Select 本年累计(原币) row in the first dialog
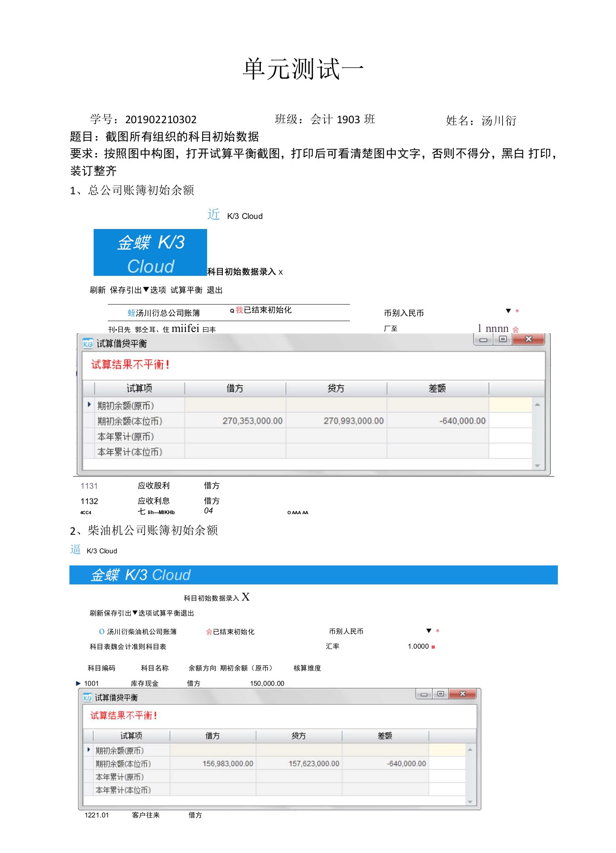The height and width of the screenshot is (853, 616). 307,436
